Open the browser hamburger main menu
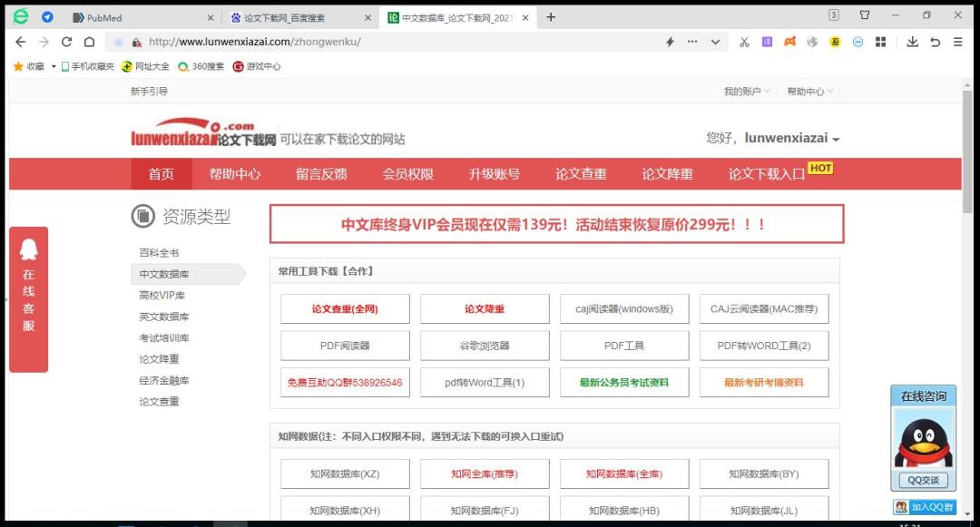 click(957, 42)
